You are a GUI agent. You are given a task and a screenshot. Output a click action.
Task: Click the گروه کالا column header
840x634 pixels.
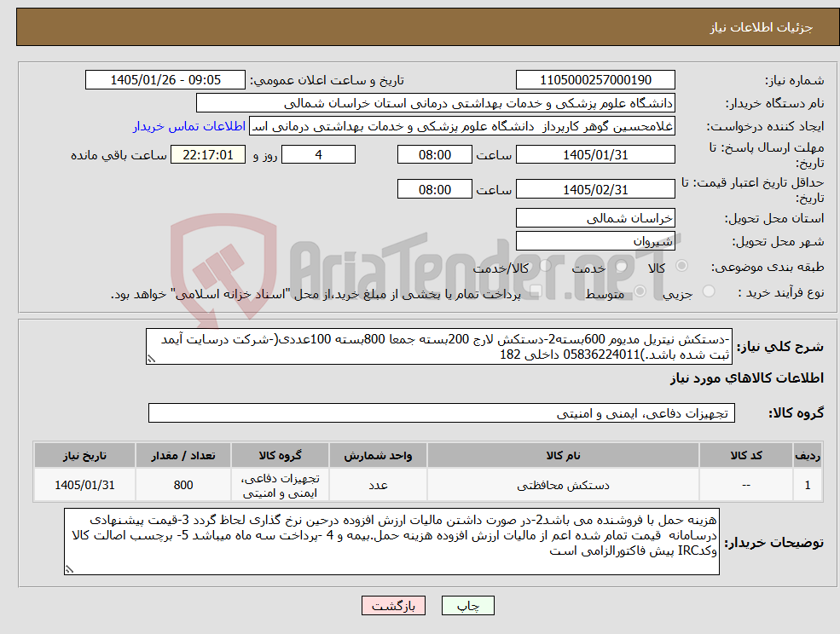tap(280, 456)
